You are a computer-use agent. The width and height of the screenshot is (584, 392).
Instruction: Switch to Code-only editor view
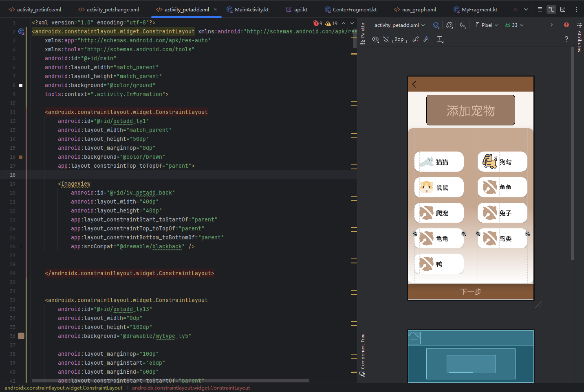point(540,9)
